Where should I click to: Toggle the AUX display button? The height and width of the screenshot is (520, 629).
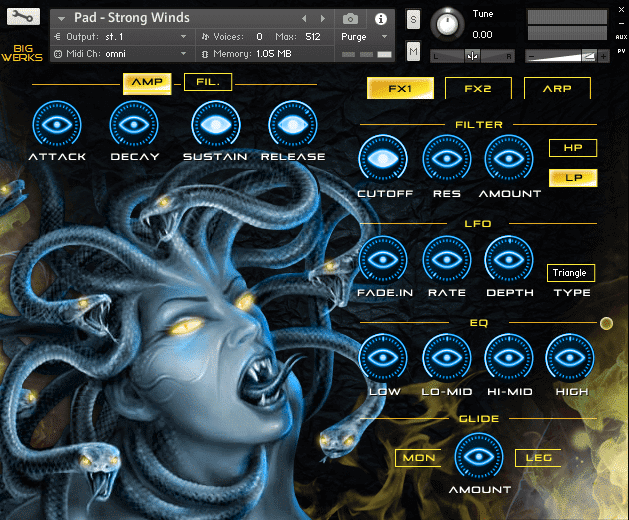coord(621,37)
